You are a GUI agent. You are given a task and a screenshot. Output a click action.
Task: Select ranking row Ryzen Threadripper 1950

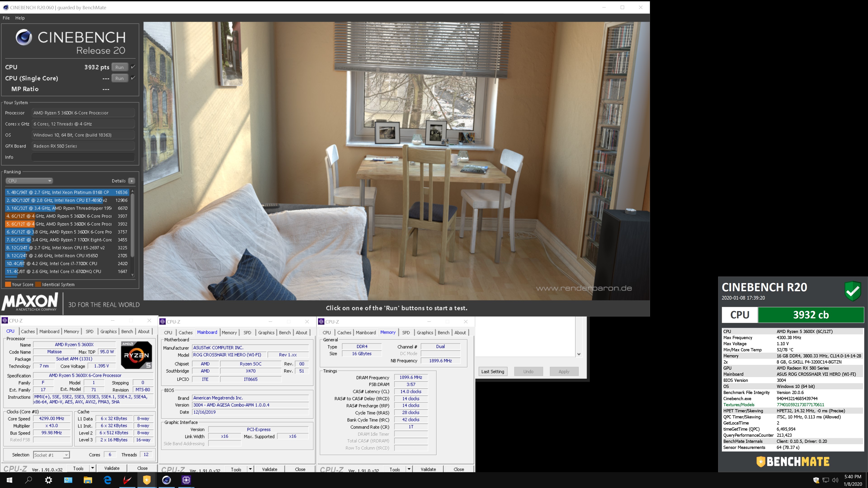[x=67, y=208]
